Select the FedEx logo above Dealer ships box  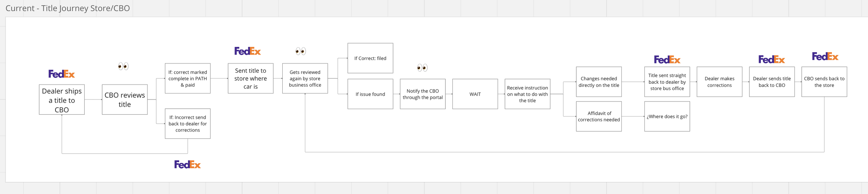[x=61, y=74]
